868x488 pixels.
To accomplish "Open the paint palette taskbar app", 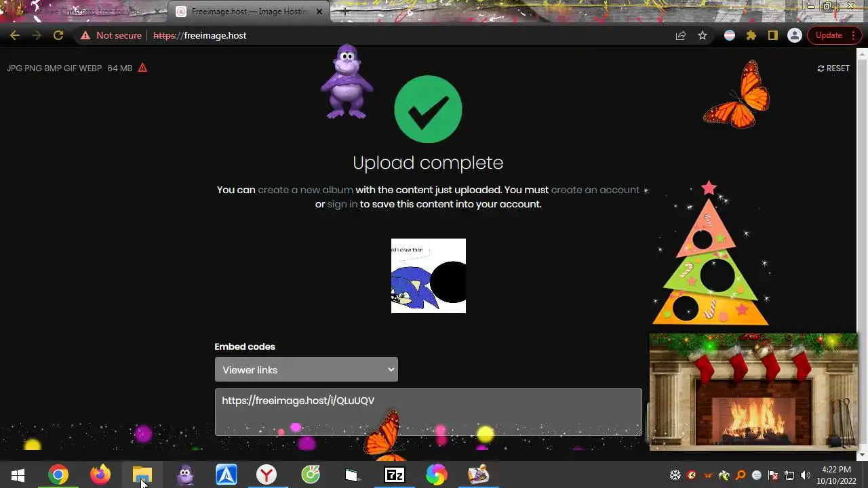I will [479, 475].
